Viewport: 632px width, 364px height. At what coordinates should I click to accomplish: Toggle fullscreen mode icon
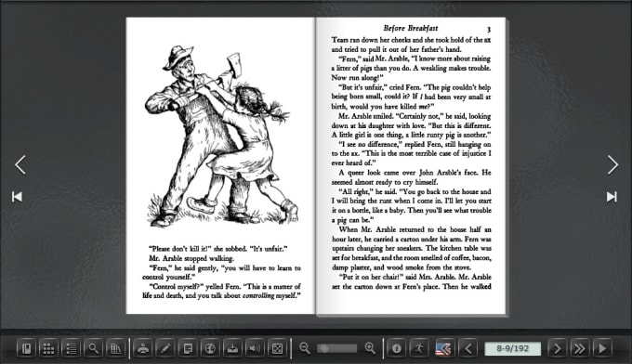(x=277, y=348)
